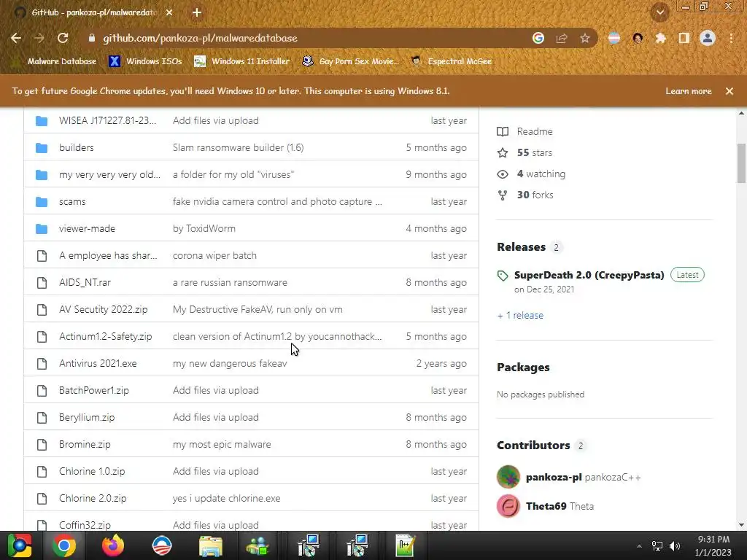Viewport: 747px width, 560px height.
Task: Open the Readme link in sidebar
Action: pyautogui.click(x=525, y=131)
